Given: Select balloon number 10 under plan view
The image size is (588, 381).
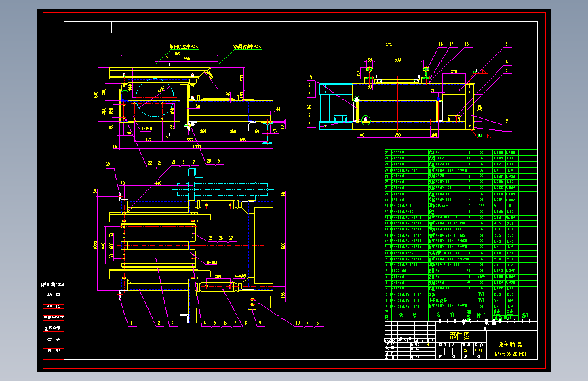Looking at the screenshot, I should pos(298,323).
